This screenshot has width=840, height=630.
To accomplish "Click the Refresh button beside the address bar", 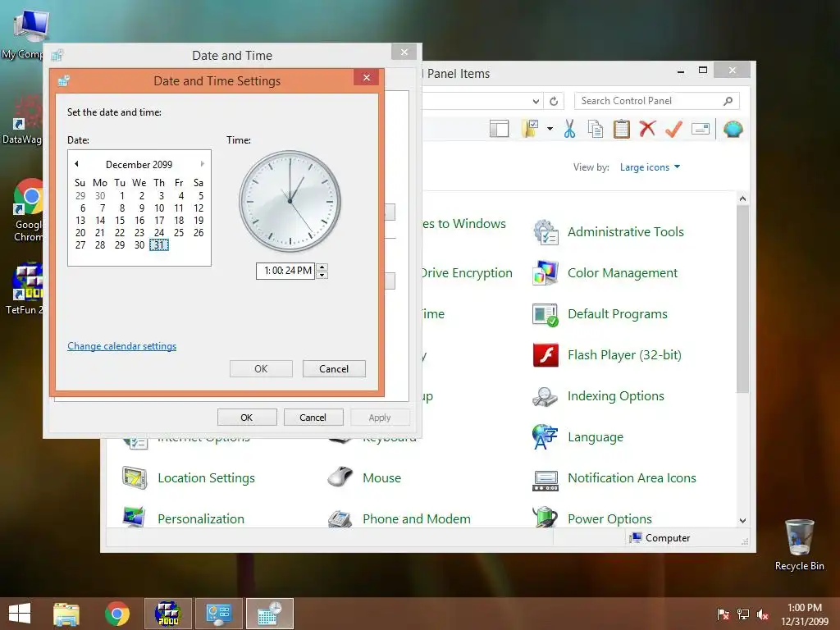I will pyautogui.click(x=554, y=101).
